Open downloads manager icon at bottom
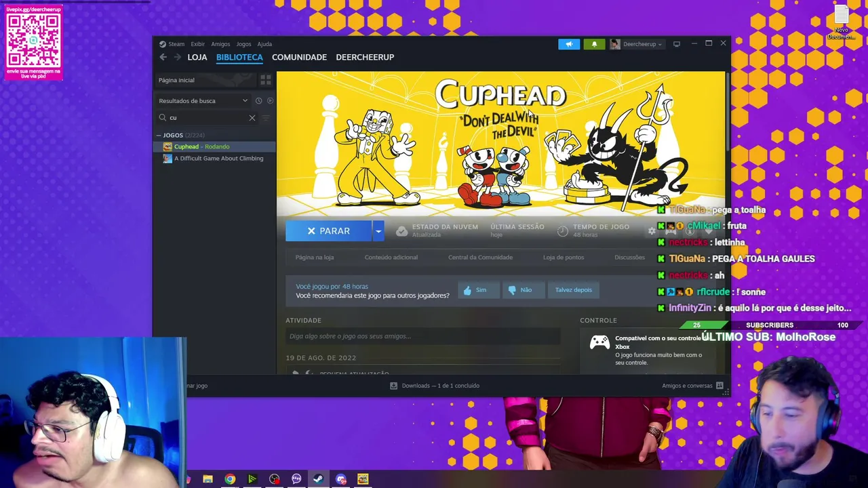 (x=393, y=386)
